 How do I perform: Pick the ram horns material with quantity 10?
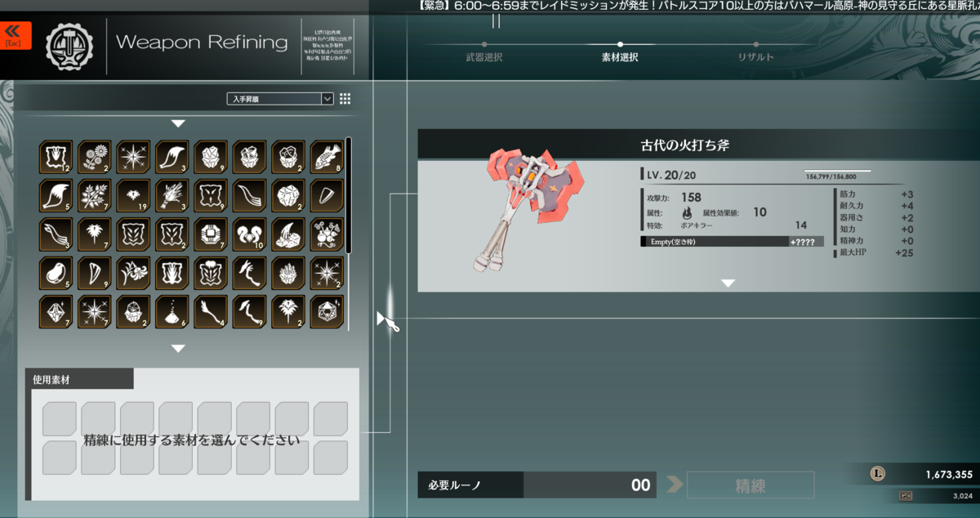pos(249,234)
